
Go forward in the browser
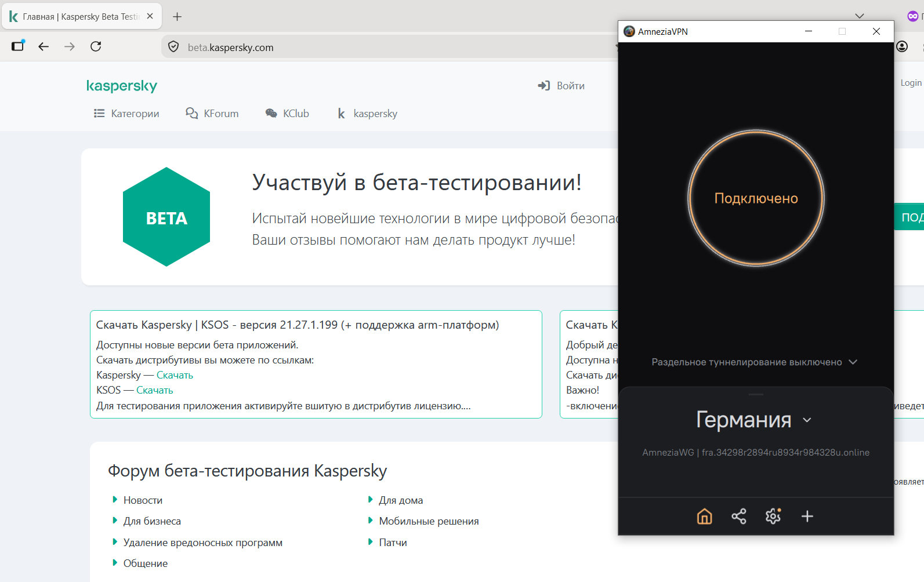point(70,46)
